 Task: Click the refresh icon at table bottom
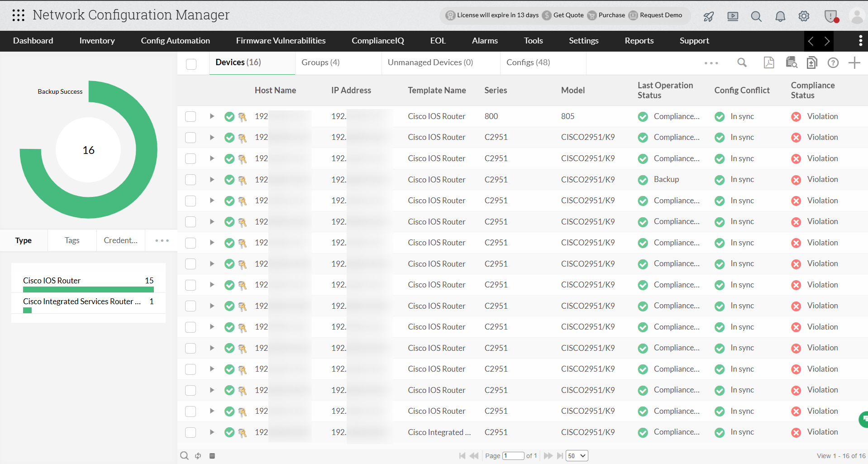click(x=198, y=455)
